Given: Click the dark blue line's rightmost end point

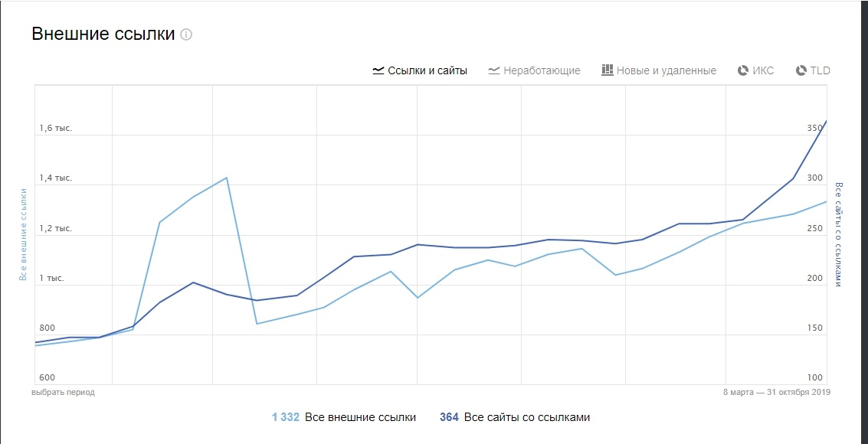Looking at the screenshot, I should click(x=826, y=121).
